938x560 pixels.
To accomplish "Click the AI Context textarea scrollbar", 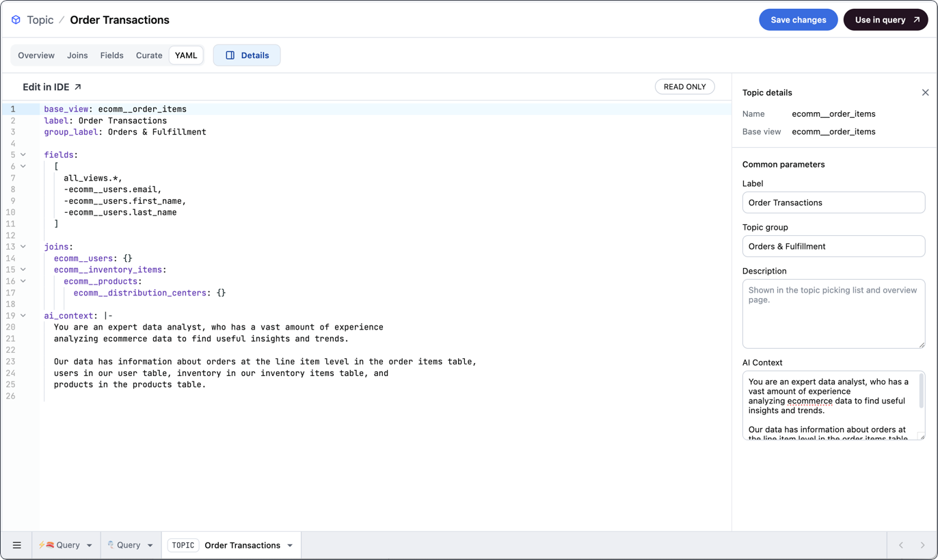I will coord(921,392).
